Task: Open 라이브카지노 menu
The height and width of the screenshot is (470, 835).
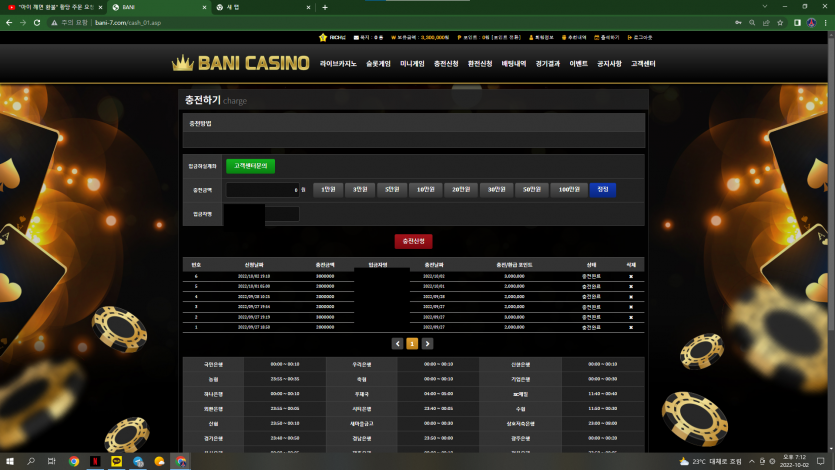Action: coord(338,64)
